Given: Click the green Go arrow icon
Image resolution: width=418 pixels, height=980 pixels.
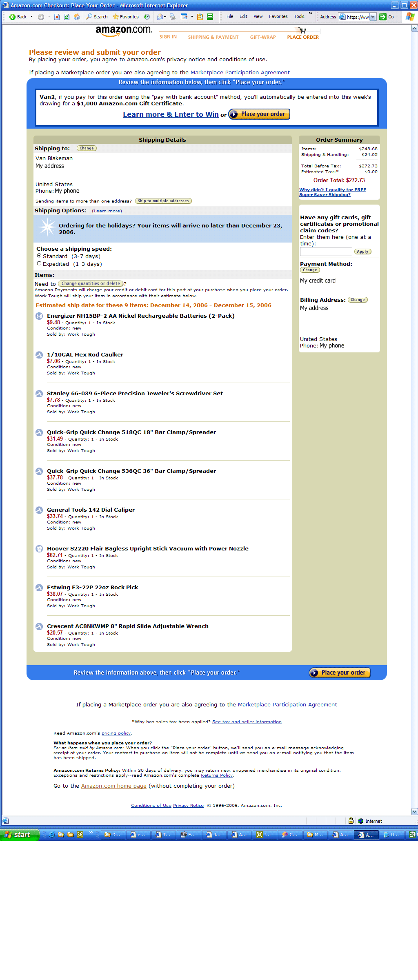Looking at the screenshot, I should click(383, 17).
